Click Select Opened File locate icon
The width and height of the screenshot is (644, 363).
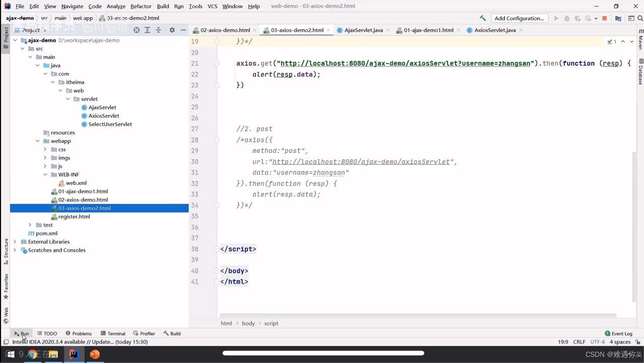point(136,30)
